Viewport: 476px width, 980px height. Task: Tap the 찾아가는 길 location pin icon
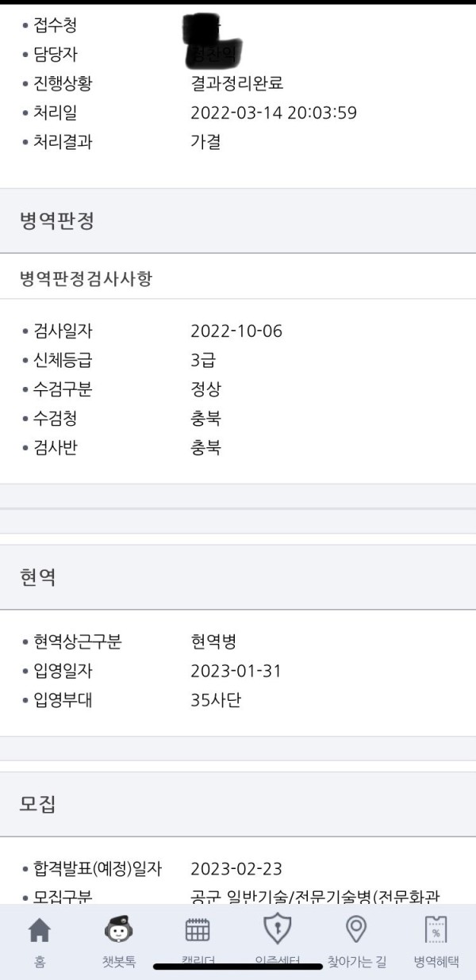357,928
